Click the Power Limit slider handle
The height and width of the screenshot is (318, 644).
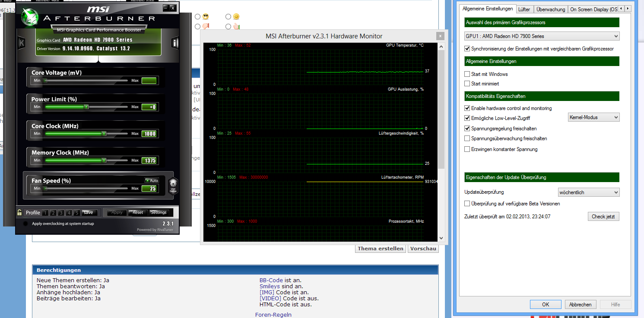click(86, 107)
